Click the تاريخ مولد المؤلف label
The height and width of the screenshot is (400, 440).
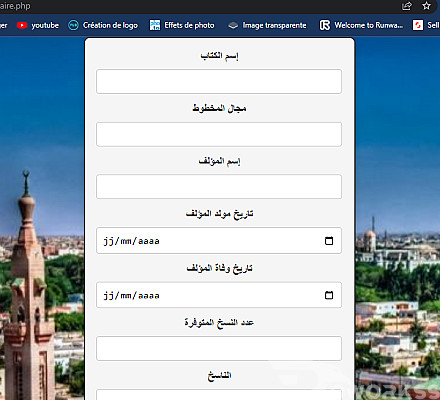[219, 214]
